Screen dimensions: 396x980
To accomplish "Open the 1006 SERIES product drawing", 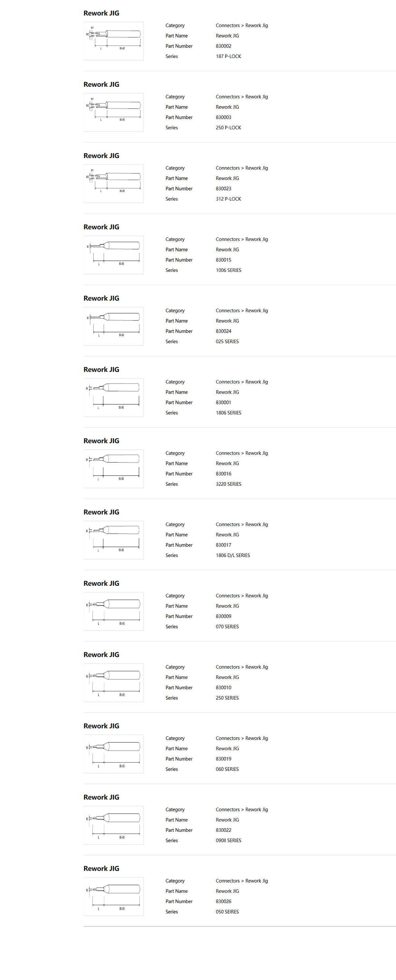I will [114, 255].
